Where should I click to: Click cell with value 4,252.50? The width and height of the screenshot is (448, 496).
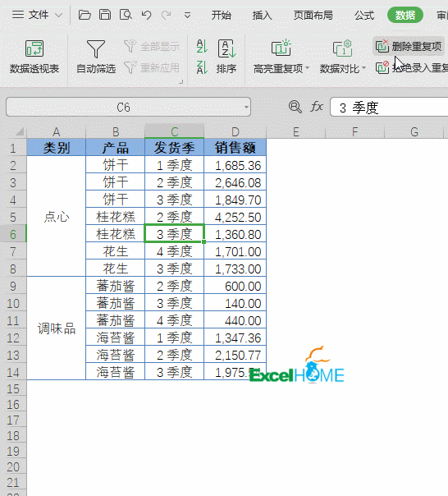[235, 217]
